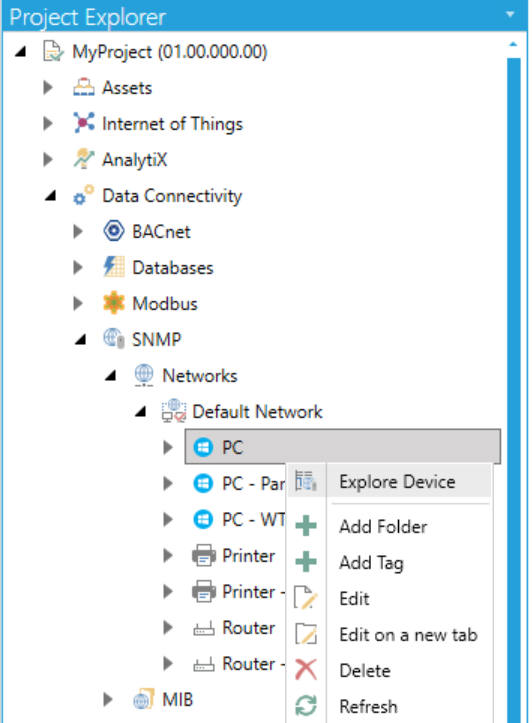Screen dimensions: 532x723
Task: Click the Assets hierarchy icon
Action: (x=83, y=88)
